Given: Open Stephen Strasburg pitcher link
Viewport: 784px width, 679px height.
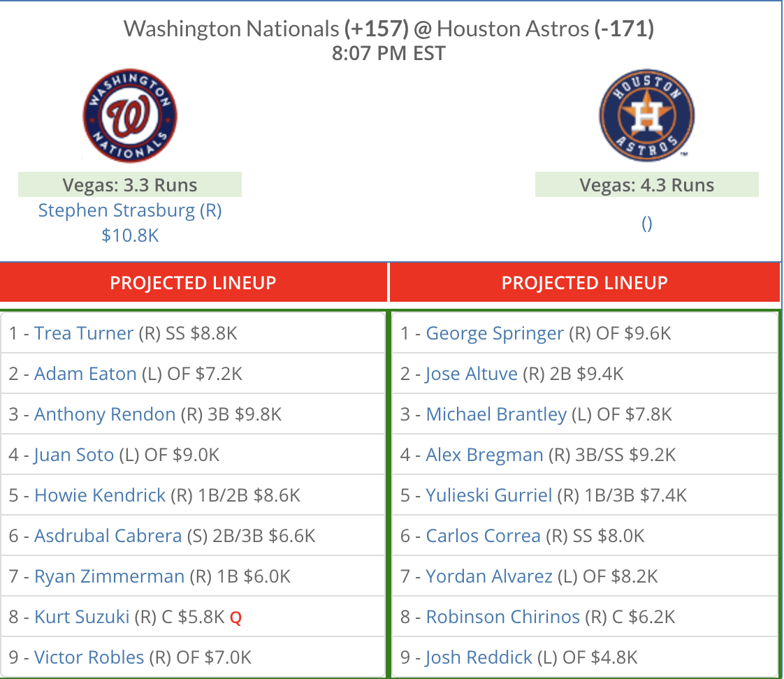Looking at the screenshot, I should [130, 210].
